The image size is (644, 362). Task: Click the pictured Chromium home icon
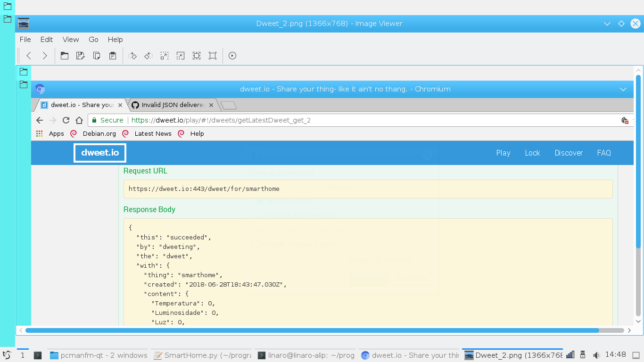[79, 120]
